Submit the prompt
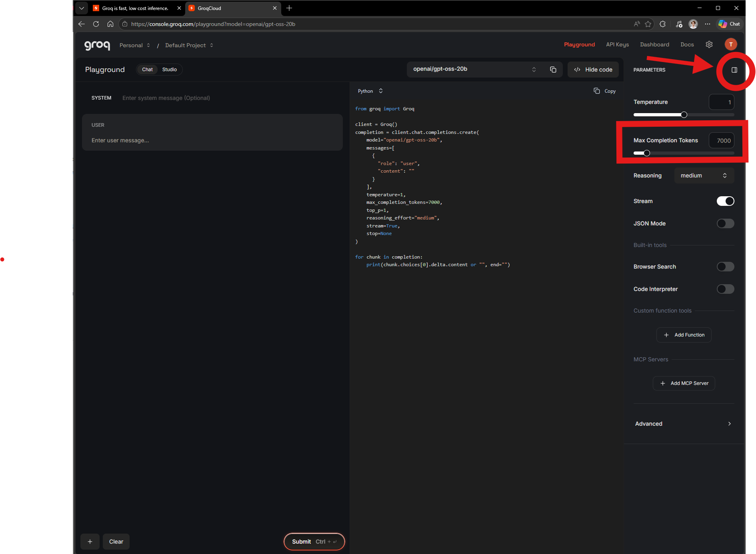 click(314, 542)
